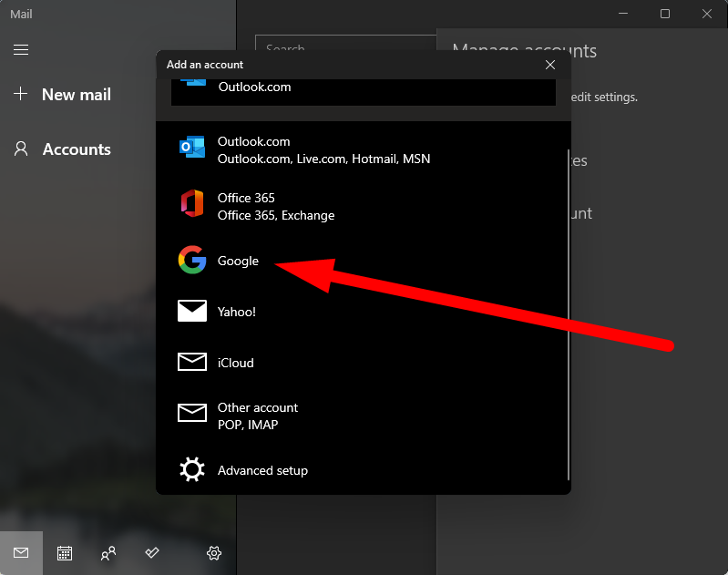The height and width of the screenshot is (575, 728).
Task: Select the Outlook.com icon with Live.com subtitle
Action: click(192, 148)
